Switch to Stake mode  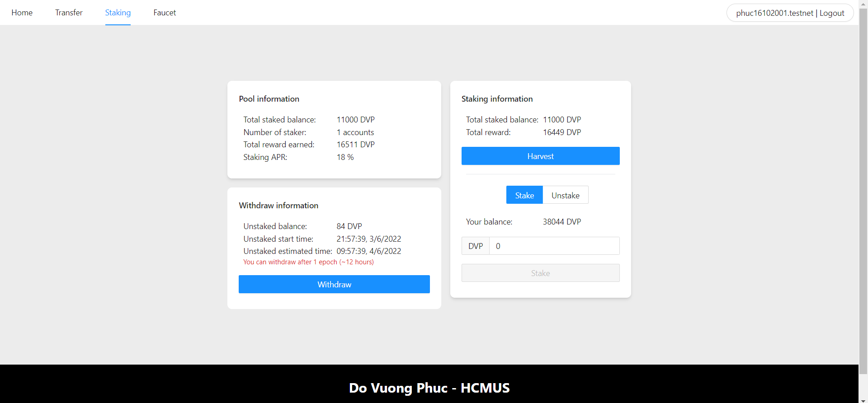click(x=524, y=195)
